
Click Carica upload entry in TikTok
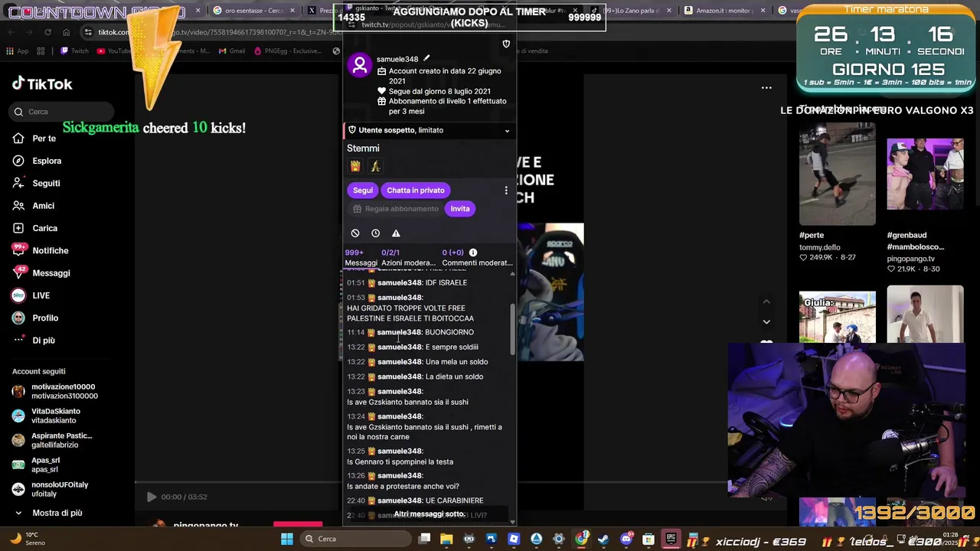point(35,228)
